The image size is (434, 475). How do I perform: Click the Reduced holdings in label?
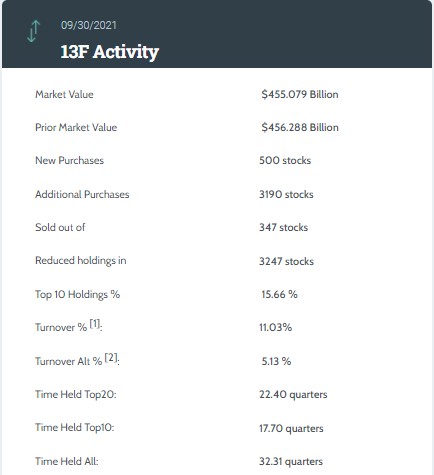(81, 261)
